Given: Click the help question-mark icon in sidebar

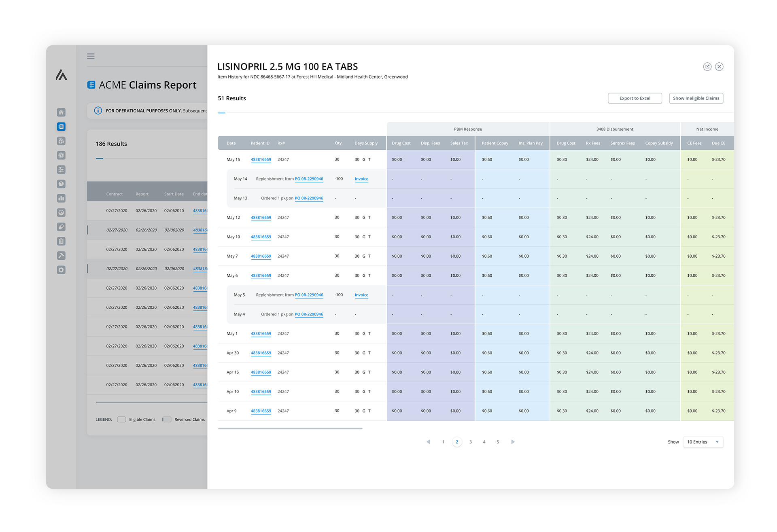Looking at the screenshot, I should pos(61,184).
